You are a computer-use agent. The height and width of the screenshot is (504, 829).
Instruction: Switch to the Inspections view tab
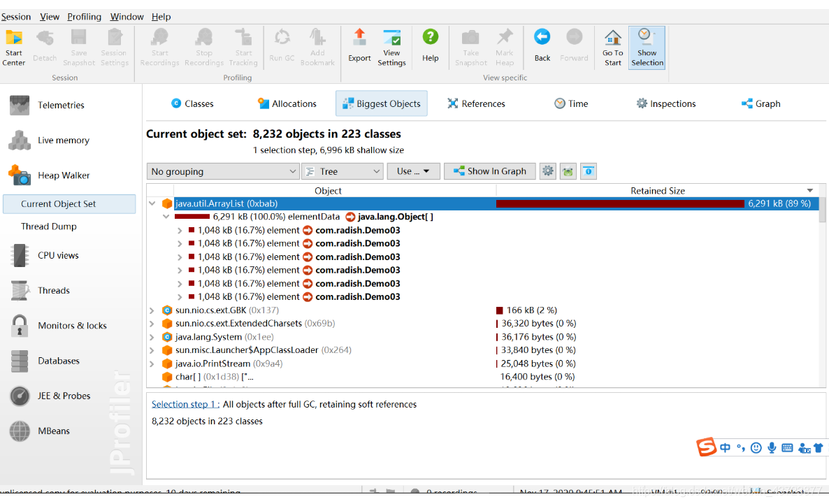point(665,103)
